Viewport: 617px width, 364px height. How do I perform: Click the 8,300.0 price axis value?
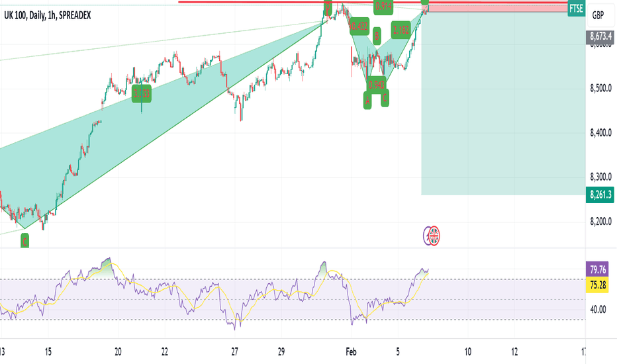tap(601, 177)
